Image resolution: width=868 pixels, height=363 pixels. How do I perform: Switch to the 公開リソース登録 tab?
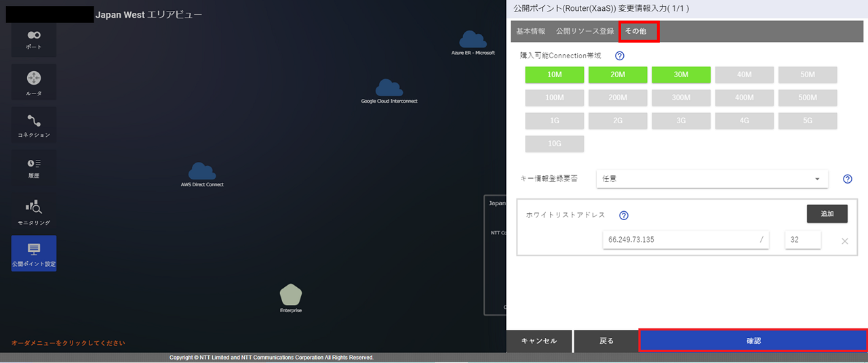tap(585, 31)
